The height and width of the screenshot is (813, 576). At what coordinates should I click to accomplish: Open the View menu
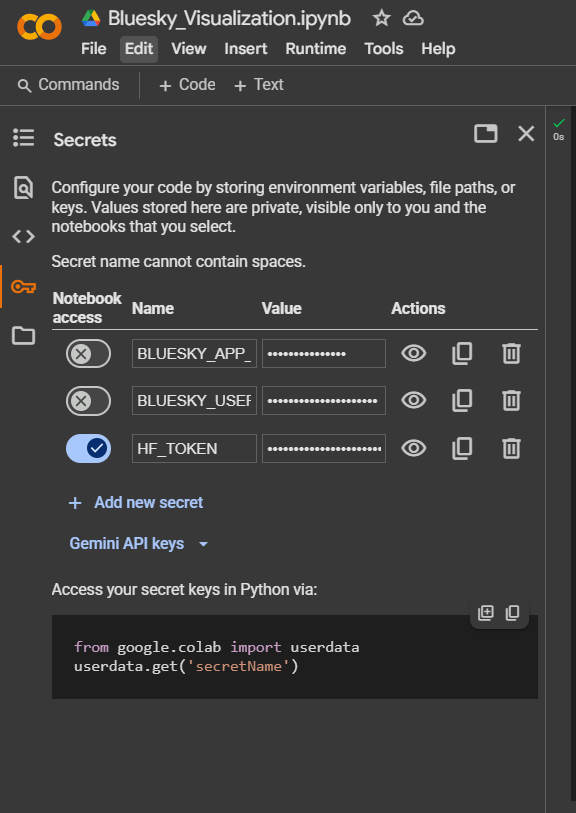tap(189, 49)
